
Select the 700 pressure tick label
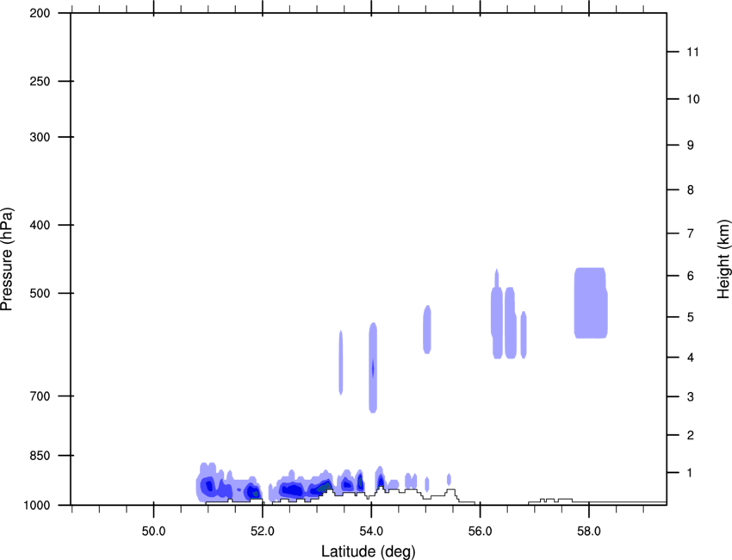click(40, 396)
